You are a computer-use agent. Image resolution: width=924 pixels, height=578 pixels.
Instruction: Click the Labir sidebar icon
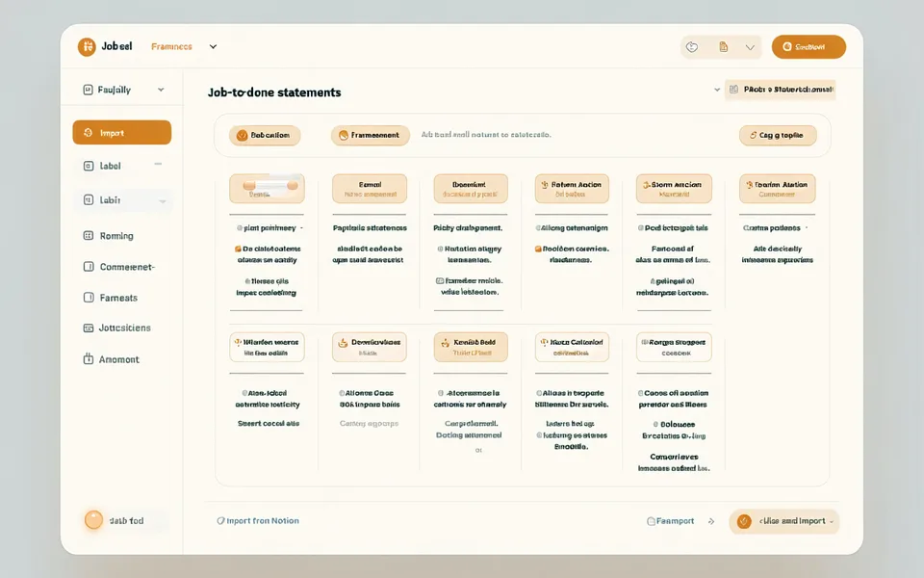[x=89, y=200]
